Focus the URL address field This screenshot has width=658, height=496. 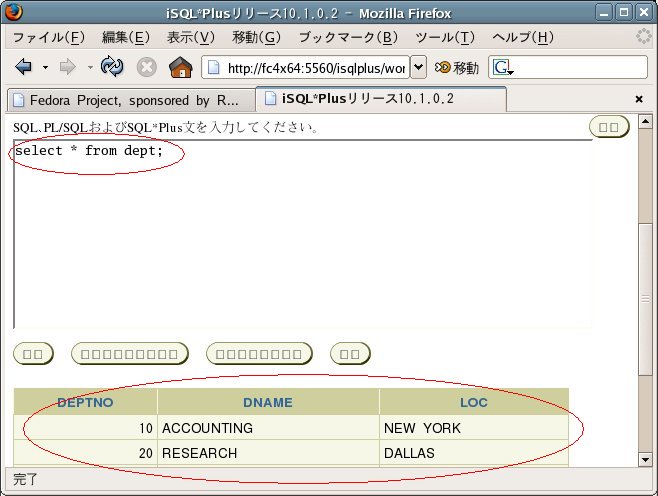click(x=306, y=67)
